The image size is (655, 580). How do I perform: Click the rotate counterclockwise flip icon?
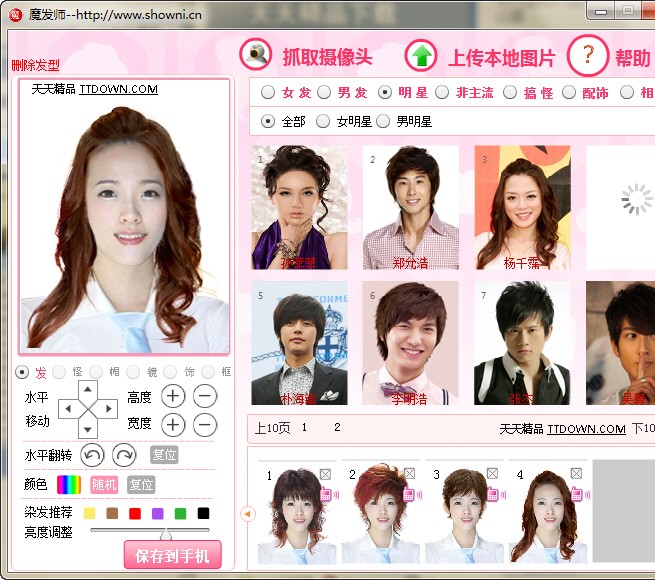click(x=92, y=455)
